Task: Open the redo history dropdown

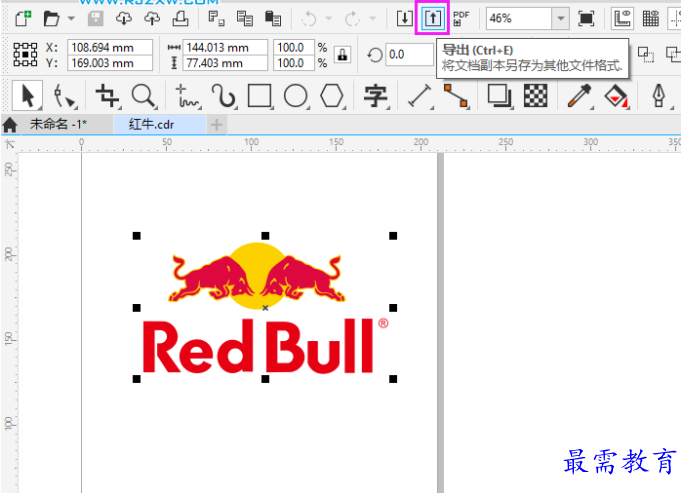Action: [x=373, y=18]
